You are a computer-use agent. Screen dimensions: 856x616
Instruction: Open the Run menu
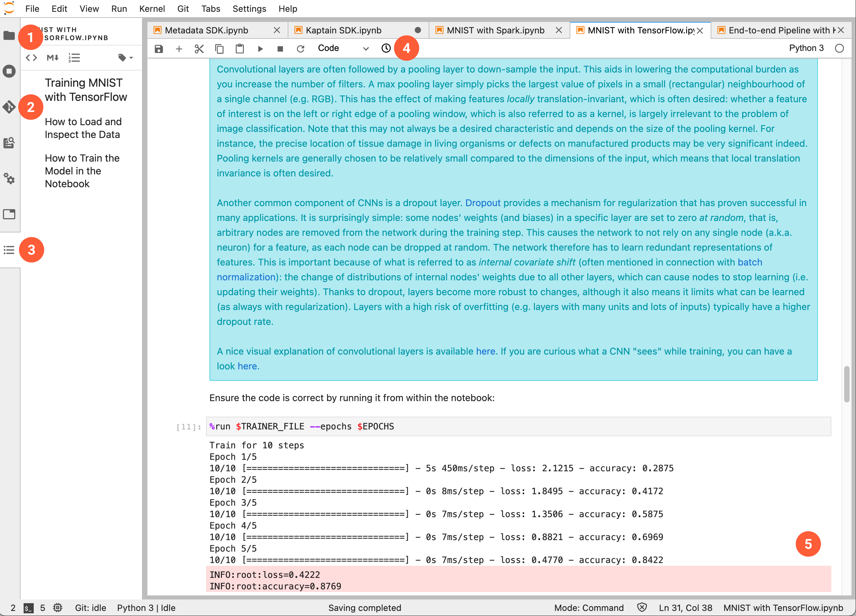tap(119, 9)
